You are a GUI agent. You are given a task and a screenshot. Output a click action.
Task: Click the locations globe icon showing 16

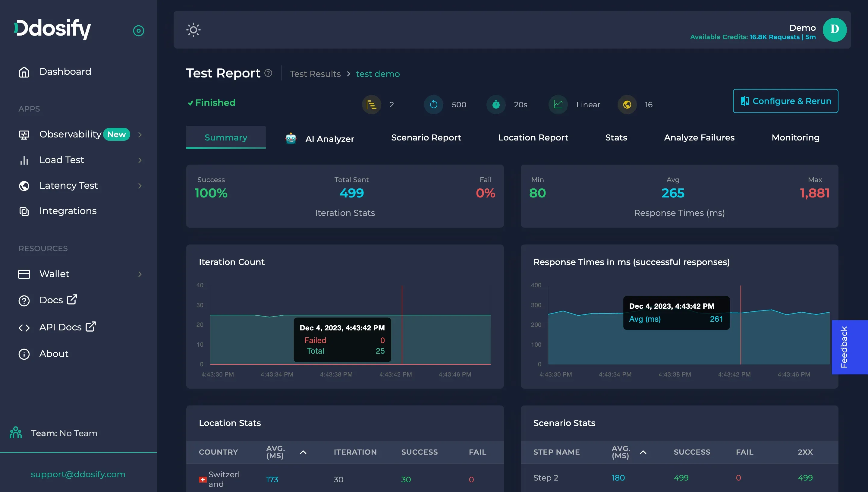click(x=627, y=105)
